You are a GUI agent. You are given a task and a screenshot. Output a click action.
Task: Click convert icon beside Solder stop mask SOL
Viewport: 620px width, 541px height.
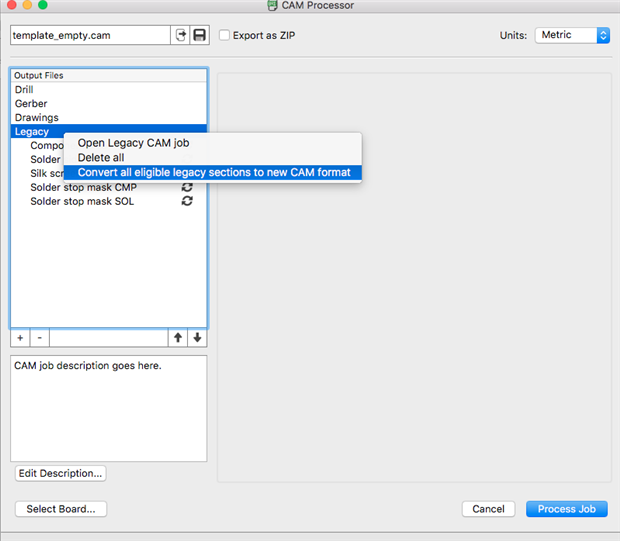[187, 201]
